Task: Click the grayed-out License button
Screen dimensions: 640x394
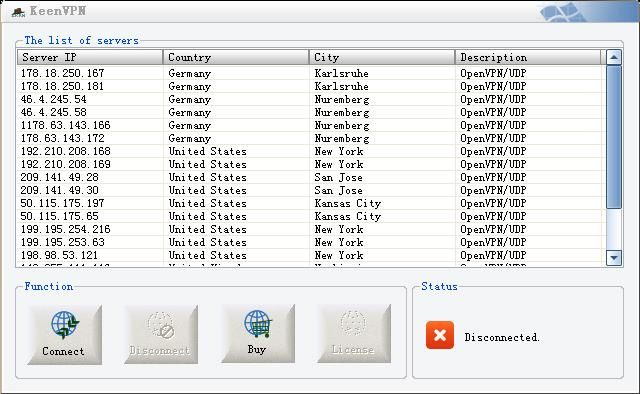Action: (353, 334)
